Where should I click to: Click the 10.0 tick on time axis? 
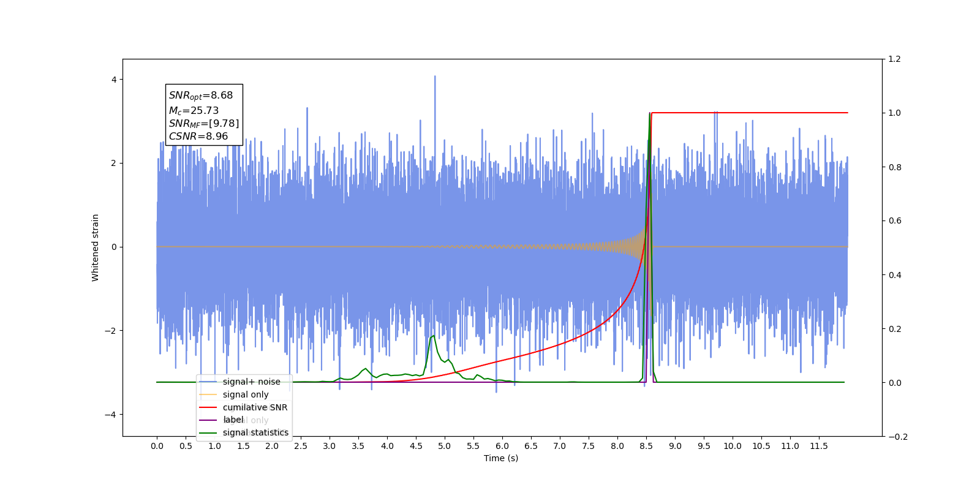tap(733, 446)
